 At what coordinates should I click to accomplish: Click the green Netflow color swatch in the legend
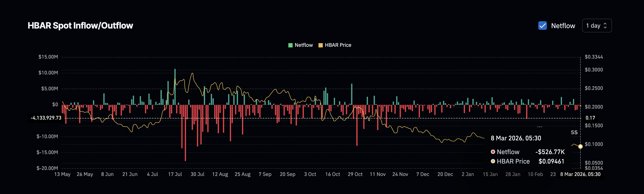pyautogui.click(x=290, y=45)
